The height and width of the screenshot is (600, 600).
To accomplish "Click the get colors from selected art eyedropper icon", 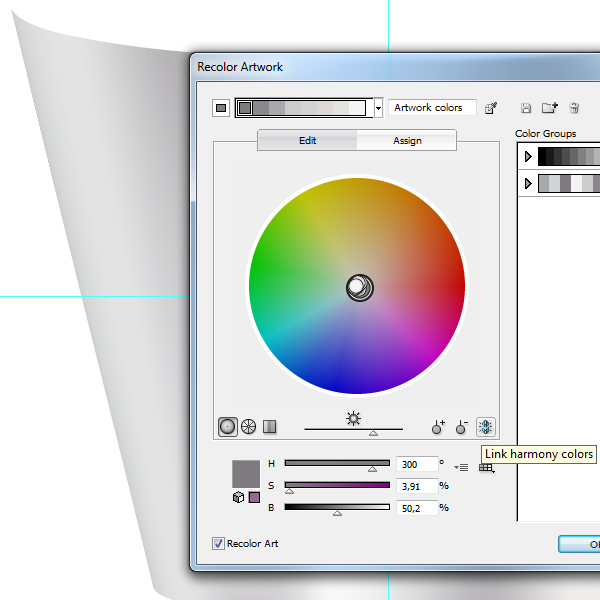I will [491, 108].
